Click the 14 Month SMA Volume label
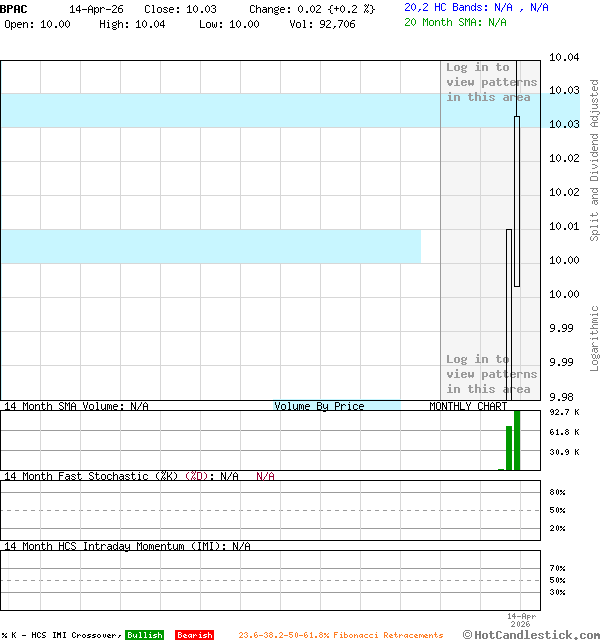Screen dimensions: 600x640 click(76, 406)
